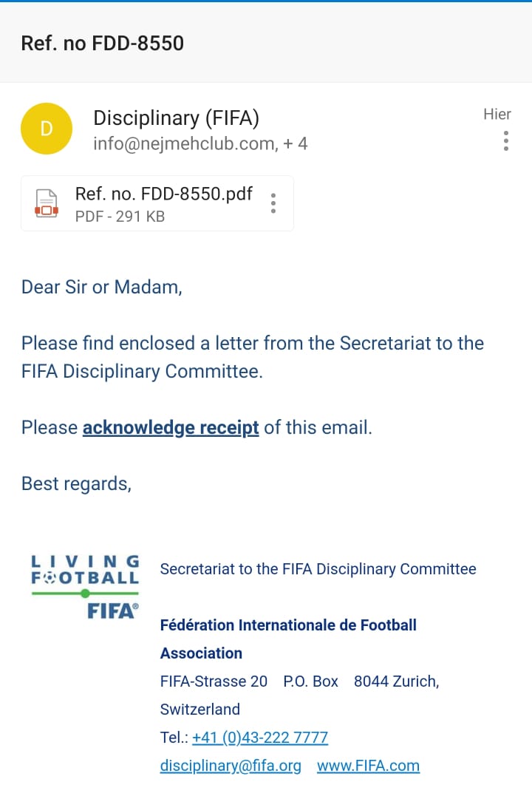Open the Ref. no. FDD-8550.pdf attachment
Viewport: 532px width, 799px height.
[163, 194]
